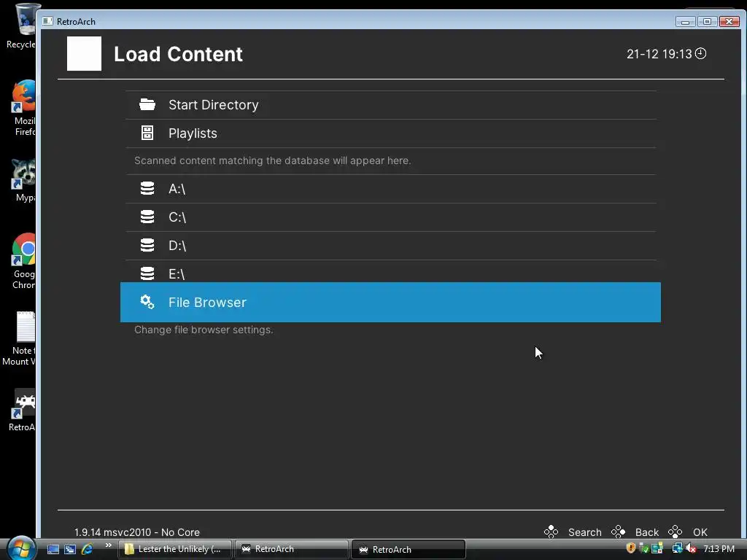Expand the quick launch chevron
Image resolution: width=747 pixels, height=560 pixels.
pos(109,545)
